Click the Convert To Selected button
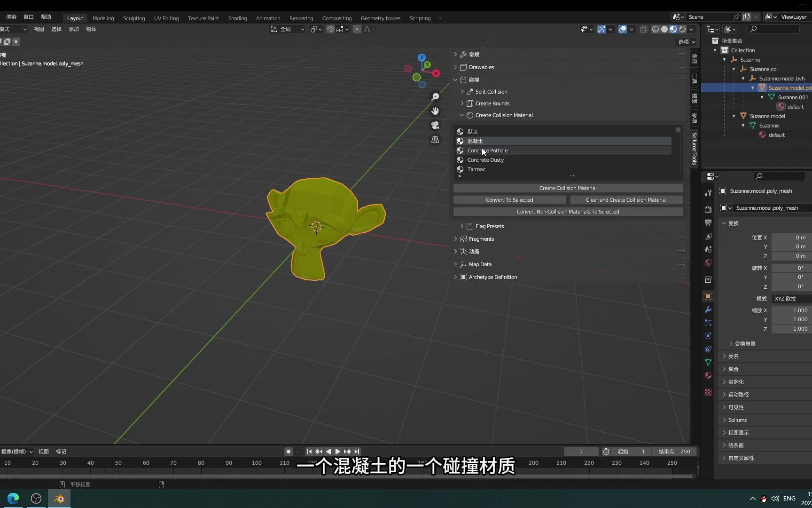The height and width of the screenshot is (508, 812). coord(509,200)
